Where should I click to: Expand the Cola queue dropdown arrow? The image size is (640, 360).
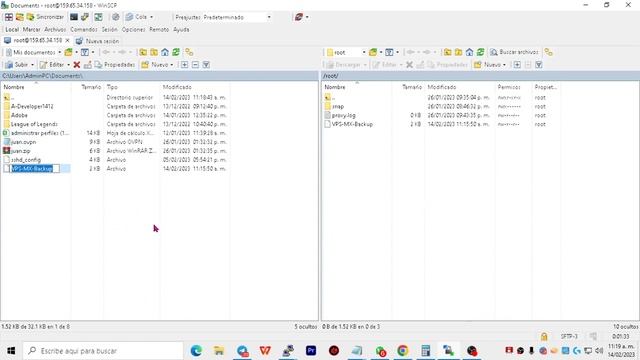click(x=151, y=17)
